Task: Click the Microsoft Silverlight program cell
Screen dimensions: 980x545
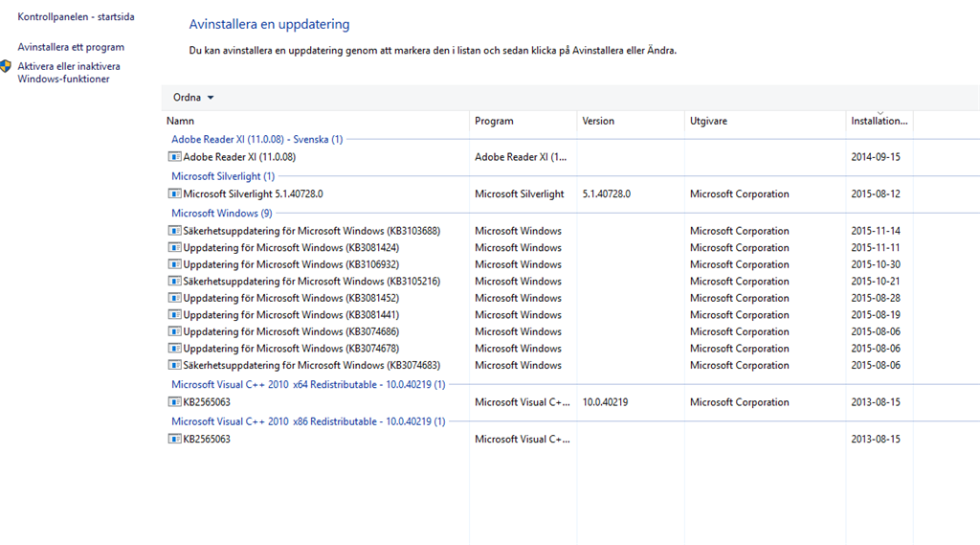Action: [520, 194]
